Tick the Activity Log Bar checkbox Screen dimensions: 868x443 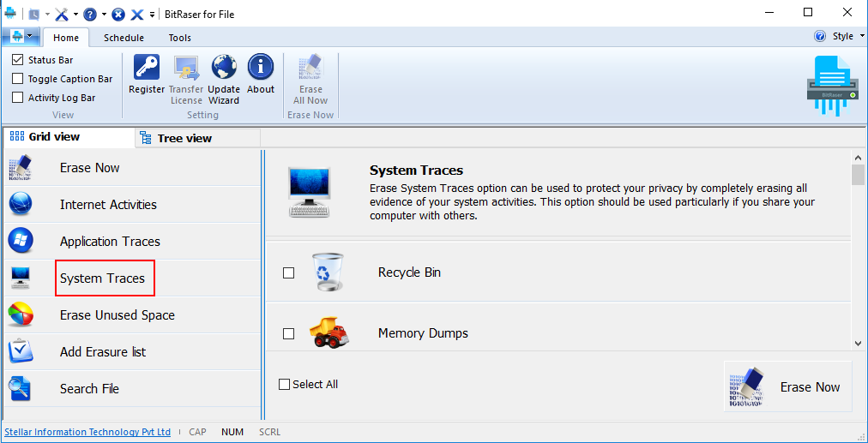click(18, 98)
